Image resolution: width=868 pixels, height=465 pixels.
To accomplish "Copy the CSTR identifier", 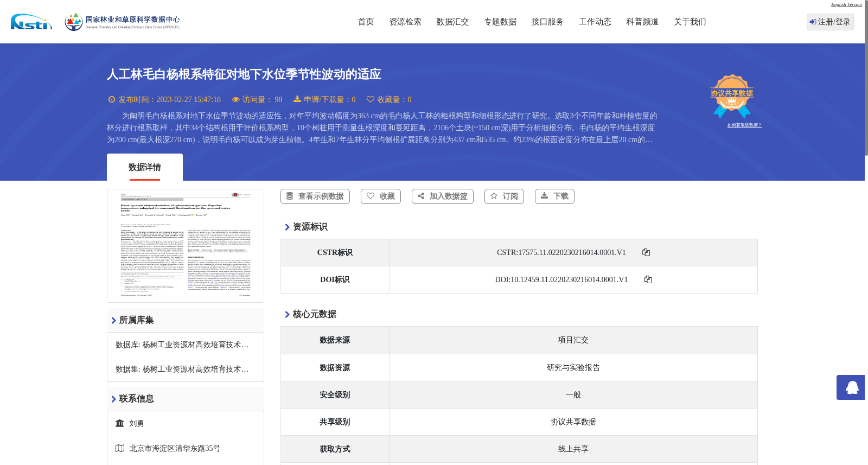I will [646, 252].
